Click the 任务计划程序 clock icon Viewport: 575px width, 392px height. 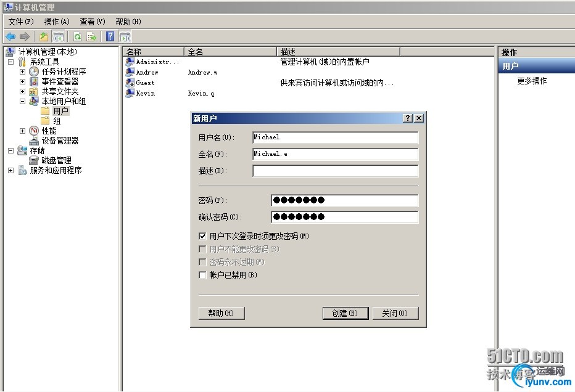pyautogui.click(x=34, y=71)
